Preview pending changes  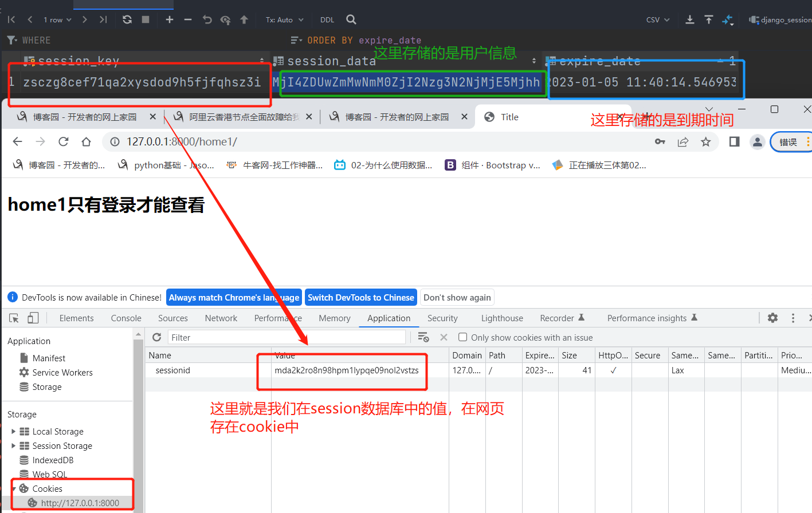coord(226,20)
